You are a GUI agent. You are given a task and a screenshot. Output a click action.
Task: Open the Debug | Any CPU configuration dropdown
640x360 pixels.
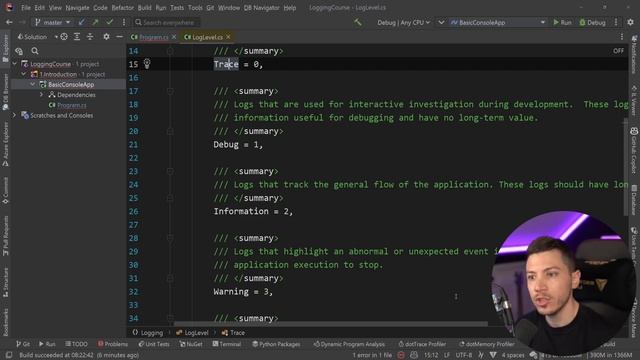tap(403, 22)
